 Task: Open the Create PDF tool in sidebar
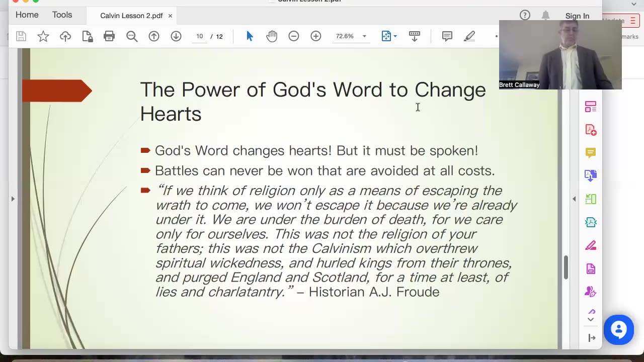[x=591, y=130]
